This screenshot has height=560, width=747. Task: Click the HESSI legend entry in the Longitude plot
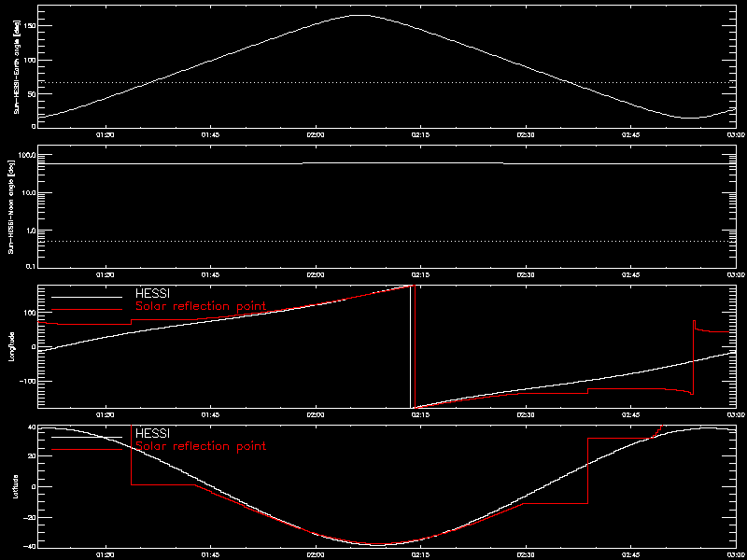[x=152, y=294]
